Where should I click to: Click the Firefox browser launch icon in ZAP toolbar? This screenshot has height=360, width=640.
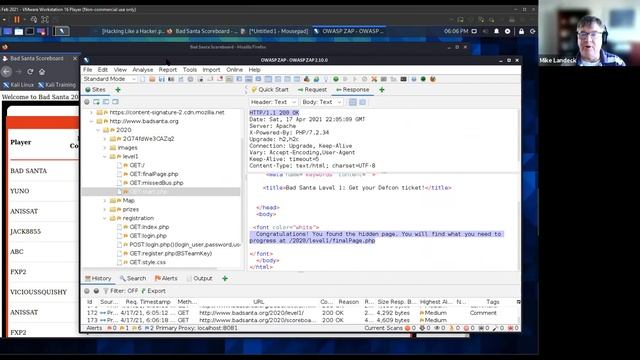(433, 79)
